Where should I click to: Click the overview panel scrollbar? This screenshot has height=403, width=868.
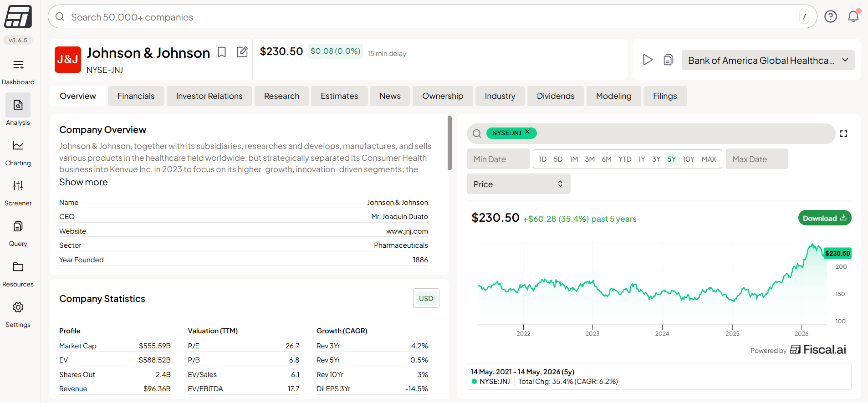pyautogui.click(x=449, y=143)
